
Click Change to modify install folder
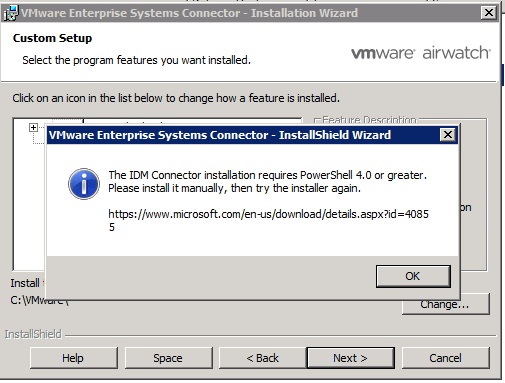tap(446, 304)
